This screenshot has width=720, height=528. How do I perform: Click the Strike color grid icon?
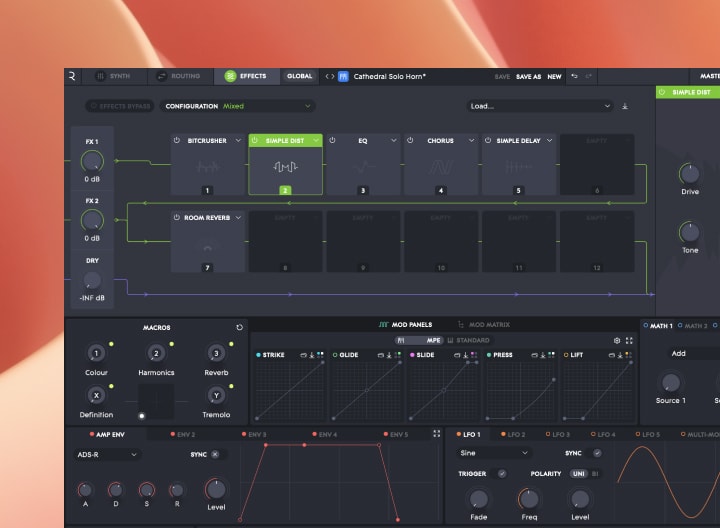320,355
